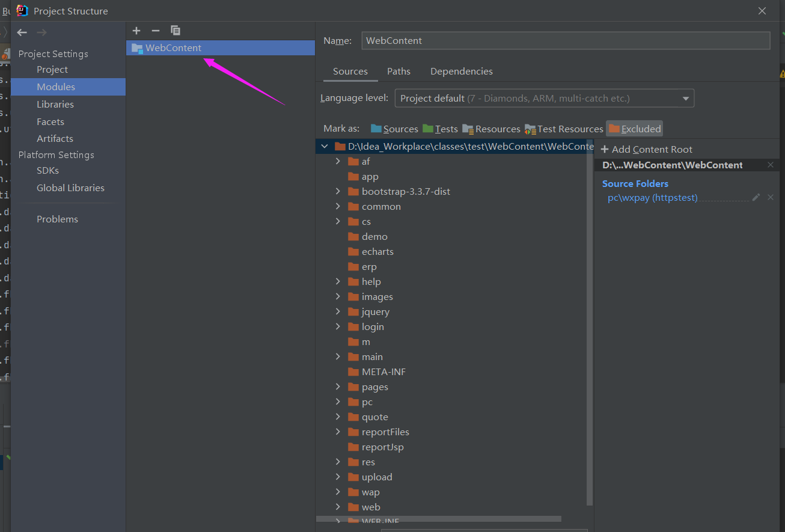Expand the upload folder
Image resolution: width=785 pixels, height=532 pixels.
click(338, 477)
